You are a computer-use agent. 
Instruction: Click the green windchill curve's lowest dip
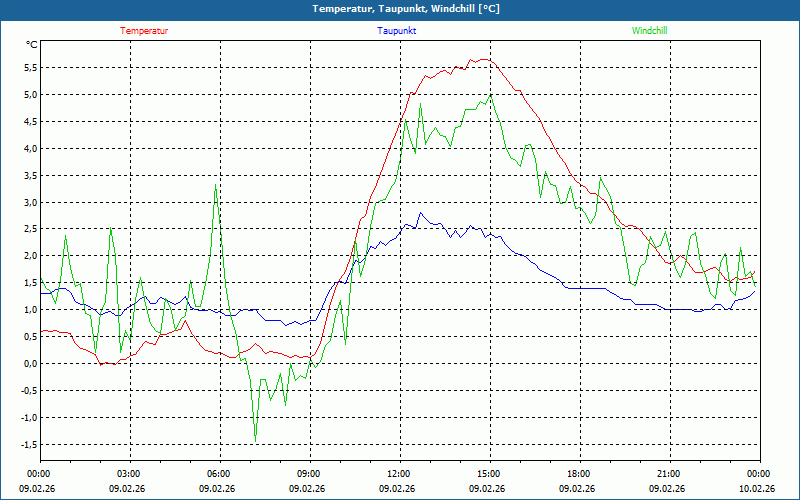(x=255, y=438)
